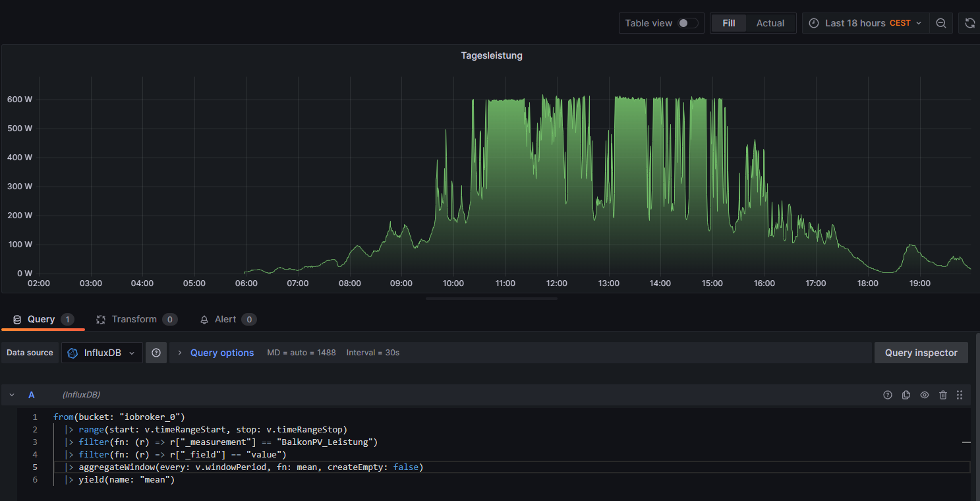
Task: Click the Interval = 30s text
Action: (373, 353)
